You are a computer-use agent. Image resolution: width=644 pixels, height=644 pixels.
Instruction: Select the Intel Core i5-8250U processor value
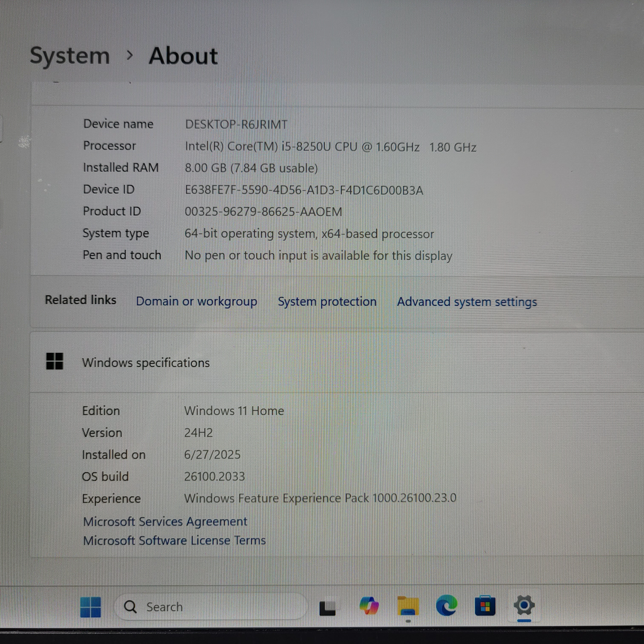coord(331,147)
